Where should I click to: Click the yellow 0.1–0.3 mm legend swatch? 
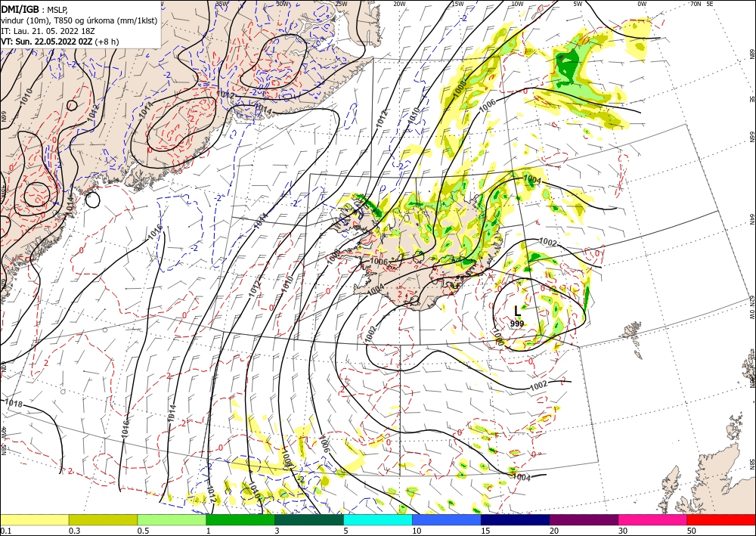(34, 519)
